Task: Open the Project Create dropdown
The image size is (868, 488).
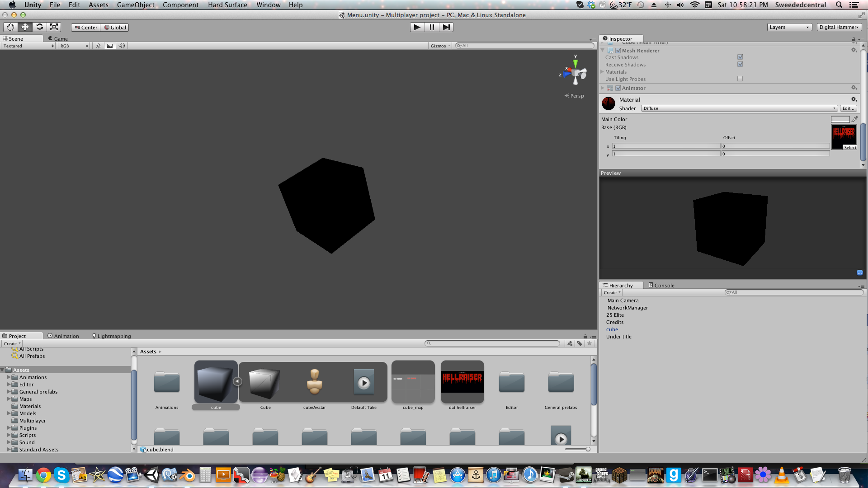Action: (x=12, y=343)
